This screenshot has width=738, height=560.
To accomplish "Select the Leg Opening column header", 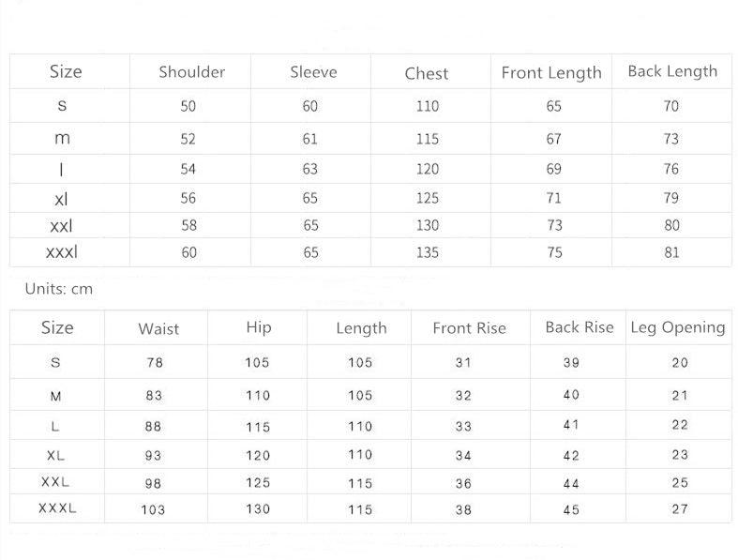I will click(x=678, y=327).
